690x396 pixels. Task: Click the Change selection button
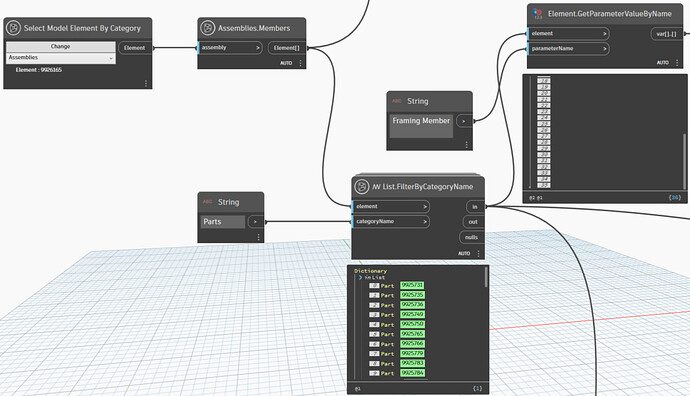[61, 46]
